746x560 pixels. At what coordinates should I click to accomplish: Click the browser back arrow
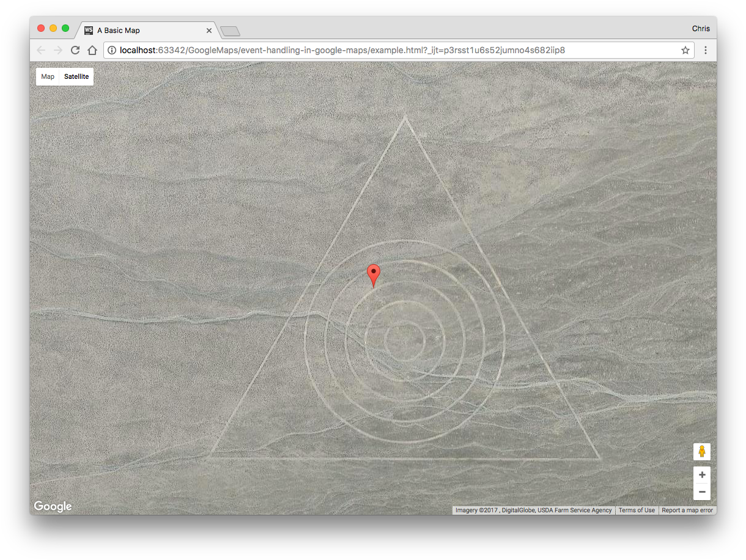click(41, 50)
